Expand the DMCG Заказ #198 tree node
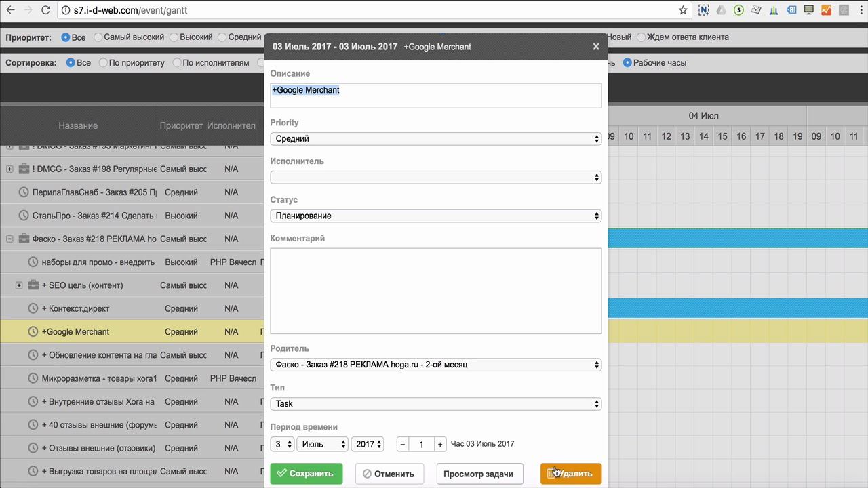 tap(9, 169)
